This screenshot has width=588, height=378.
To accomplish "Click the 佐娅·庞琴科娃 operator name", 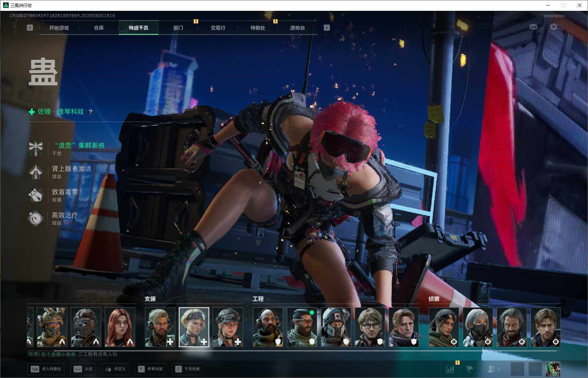I will point(61,112).
